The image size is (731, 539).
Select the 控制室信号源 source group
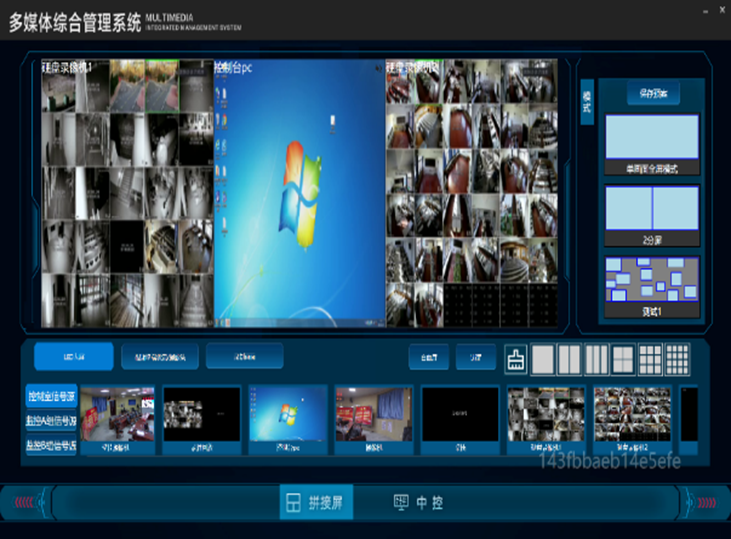50,396
